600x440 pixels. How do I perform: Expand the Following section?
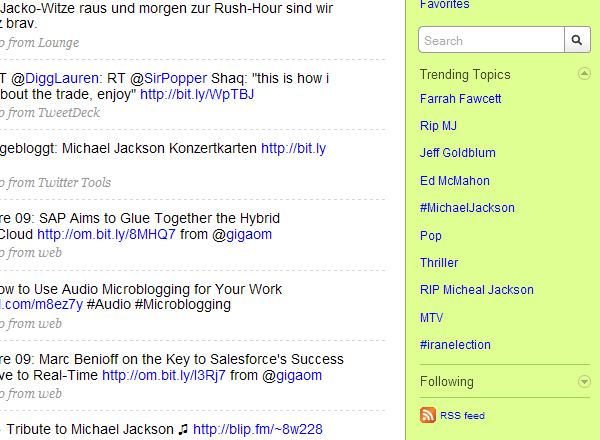click(x=584, y=381)
